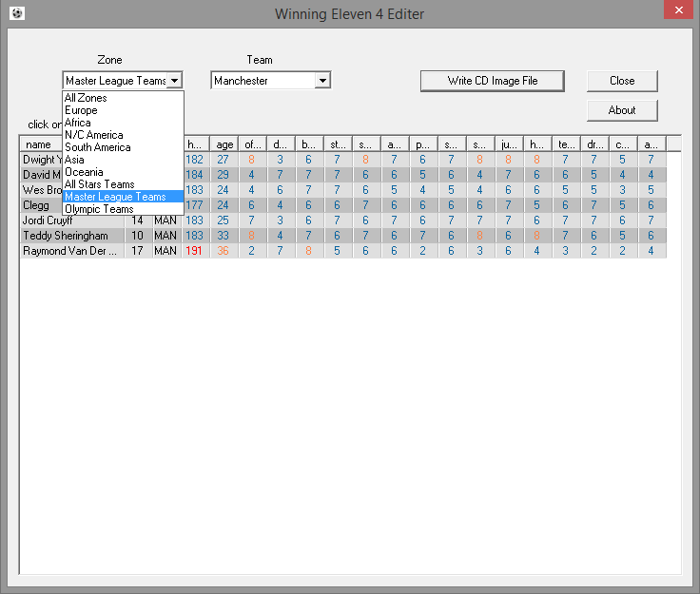Click the Close button

(622, 81)
